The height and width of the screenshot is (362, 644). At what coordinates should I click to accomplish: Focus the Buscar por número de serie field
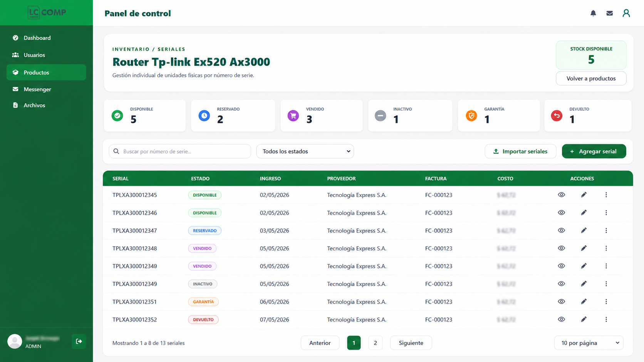(x=180, y=151)
